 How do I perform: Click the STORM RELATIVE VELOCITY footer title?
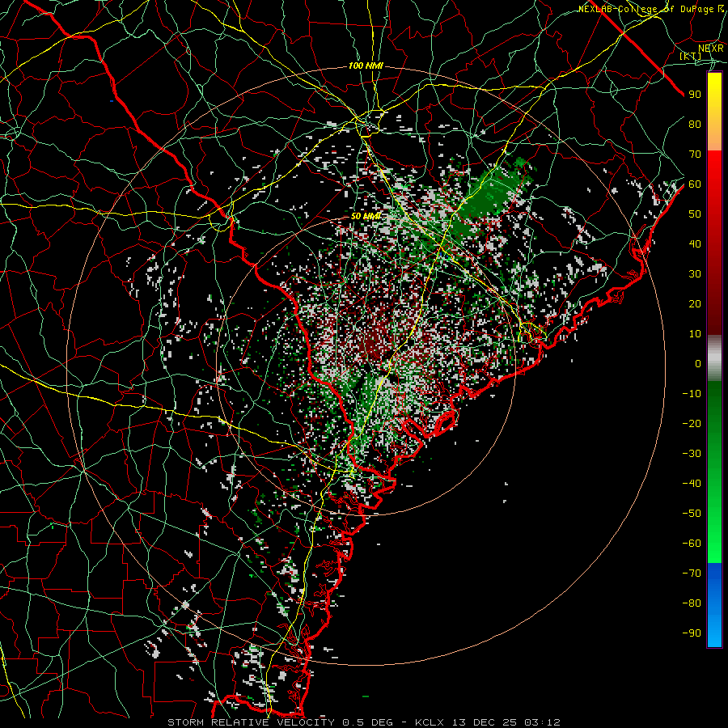[251, 722]
